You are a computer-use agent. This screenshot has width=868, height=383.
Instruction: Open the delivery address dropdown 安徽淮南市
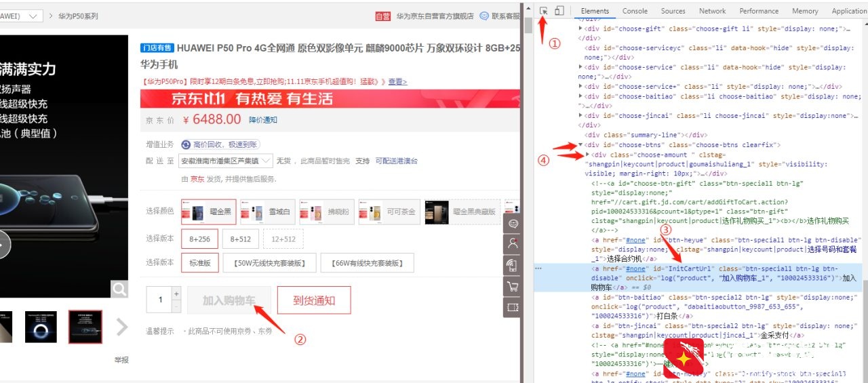click(226, 161)
